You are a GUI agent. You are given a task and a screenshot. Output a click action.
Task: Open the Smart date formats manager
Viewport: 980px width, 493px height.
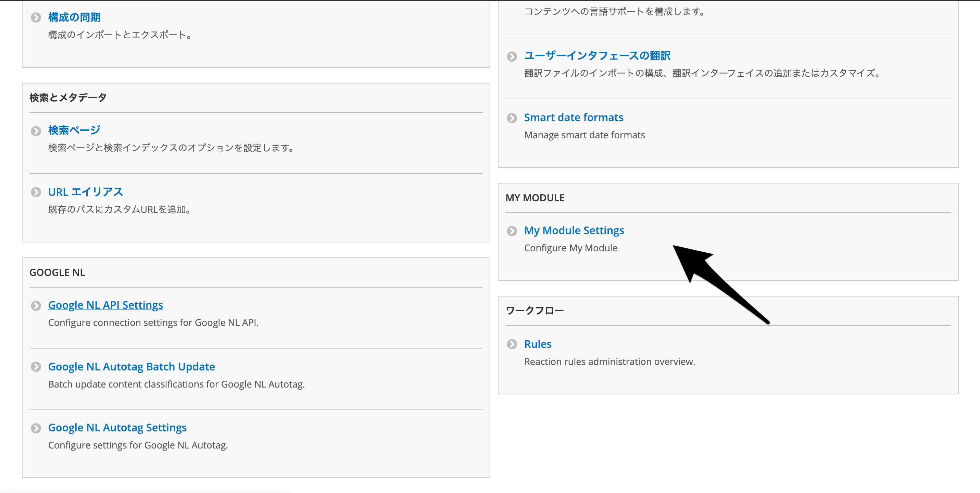click(574, 117)
